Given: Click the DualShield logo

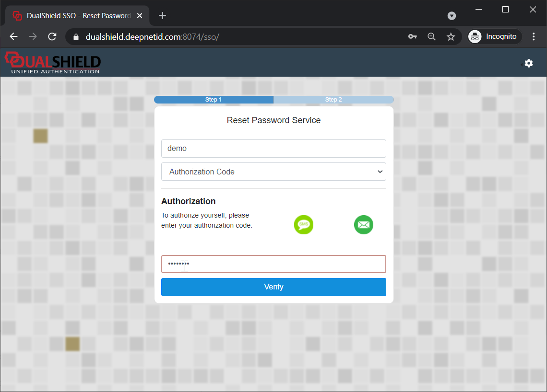Looking at the screenshot, I should 53,63.
